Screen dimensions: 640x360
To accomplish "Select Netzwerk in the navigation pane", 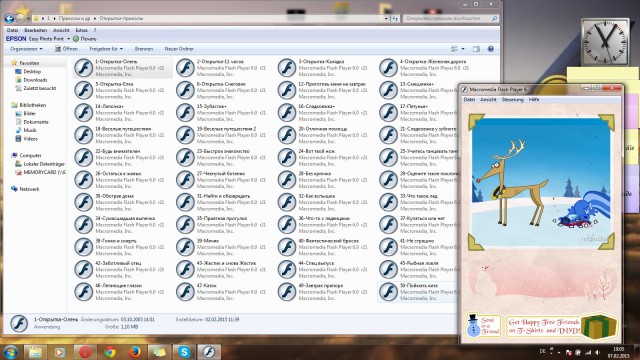I will 29,189.
